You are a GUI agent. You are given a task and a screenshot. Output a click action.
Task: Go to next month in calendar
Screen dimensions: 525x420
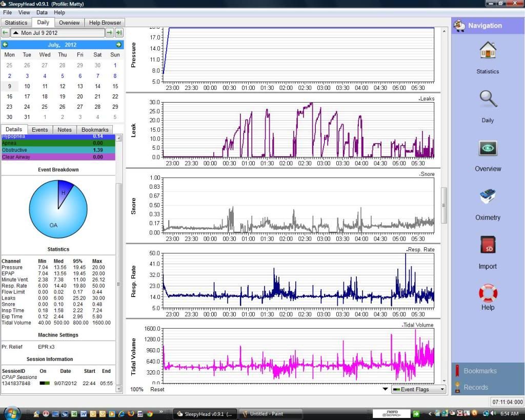[x=118, y=45]
